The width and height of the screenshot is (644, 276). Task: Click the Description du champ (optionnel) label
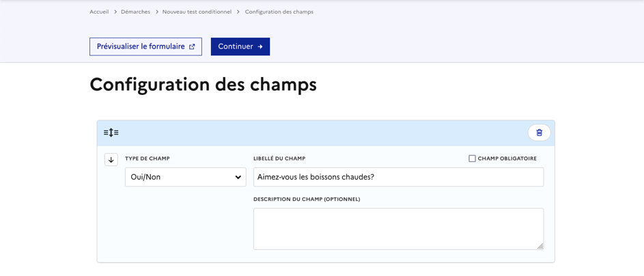coord(307,199)
